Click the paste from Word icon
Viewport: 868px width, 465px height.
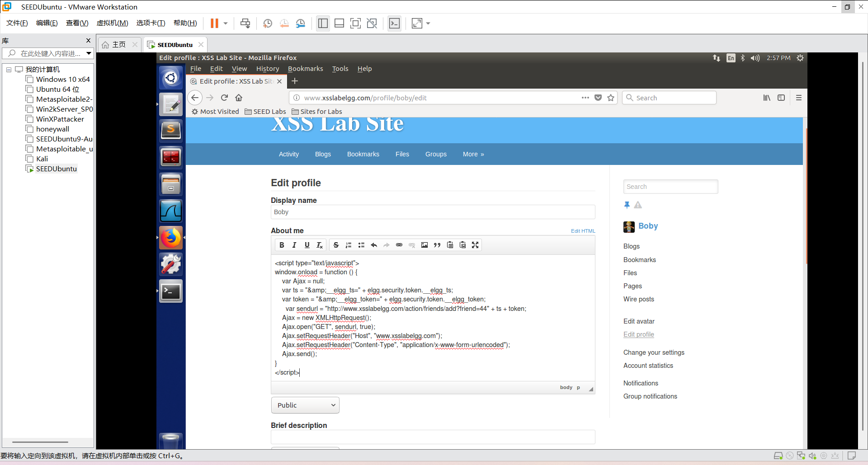click(x=462, y=245)
